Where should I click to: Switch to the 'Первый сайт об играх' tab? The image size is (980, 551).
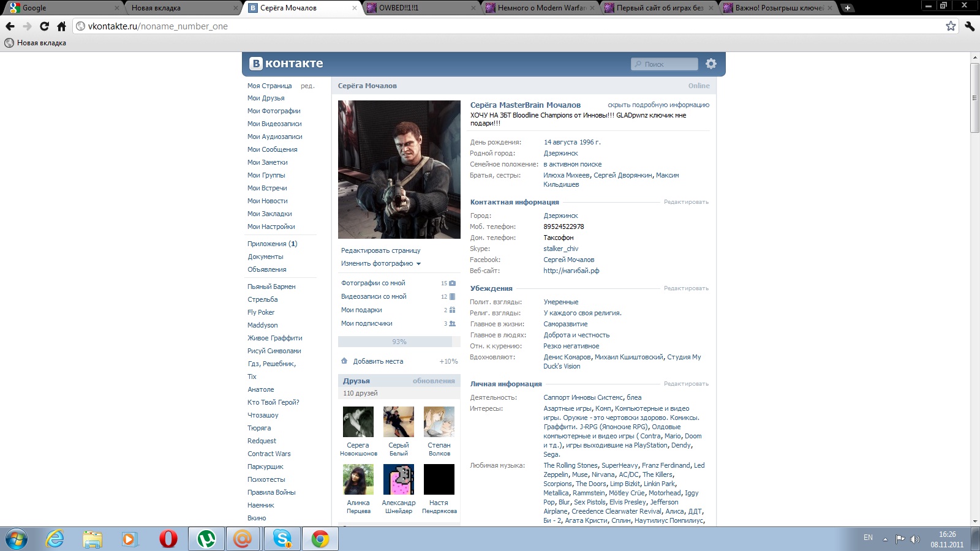(658, 8)
